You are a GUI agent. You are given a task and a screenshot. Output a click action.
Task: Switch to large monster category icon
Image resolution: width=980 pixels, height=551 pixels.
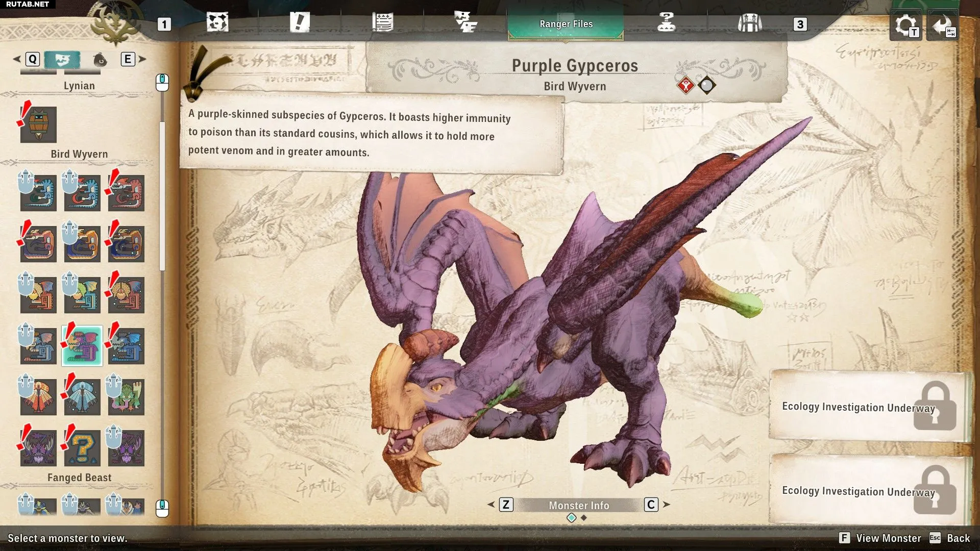[x=62, y=60]
